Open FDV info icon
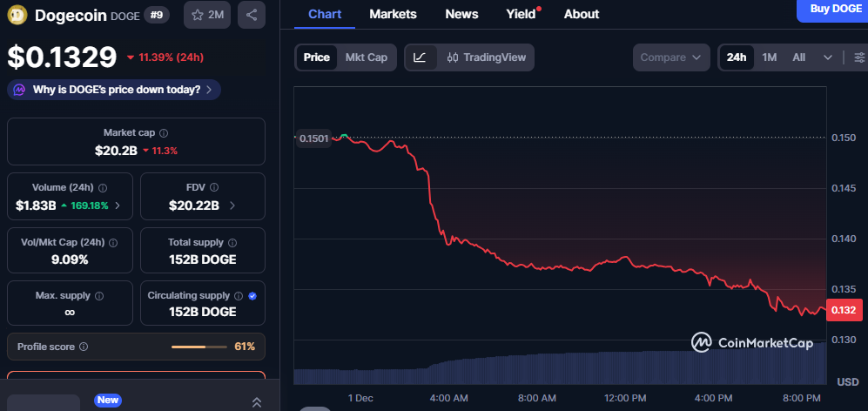868x411 pixels. coord(214,188)
